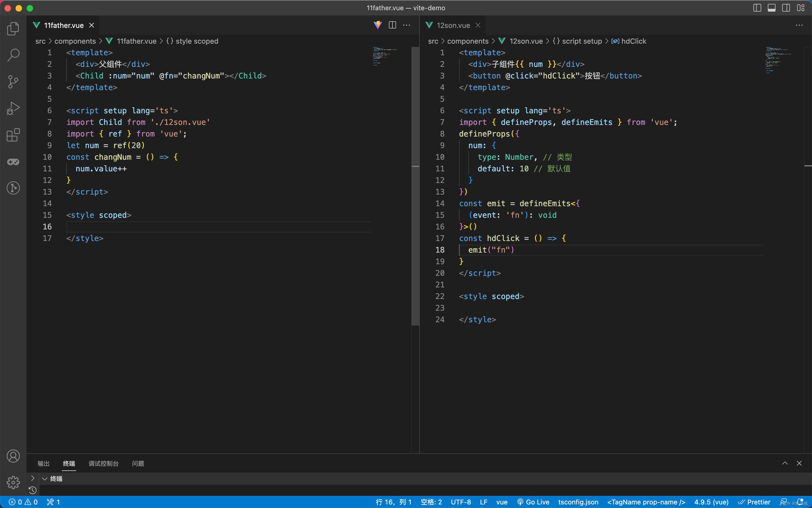Image resolution: width=812 pixels, height=508 pixels.
Task: Close the 12son.vue tab
Action: (478, 25)
